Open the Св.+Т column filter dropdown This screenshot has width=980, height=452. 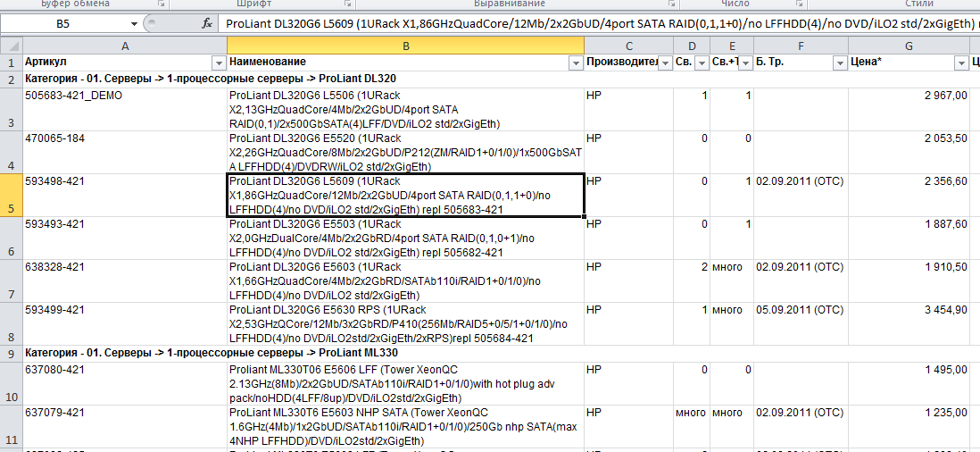click(744, 63)
